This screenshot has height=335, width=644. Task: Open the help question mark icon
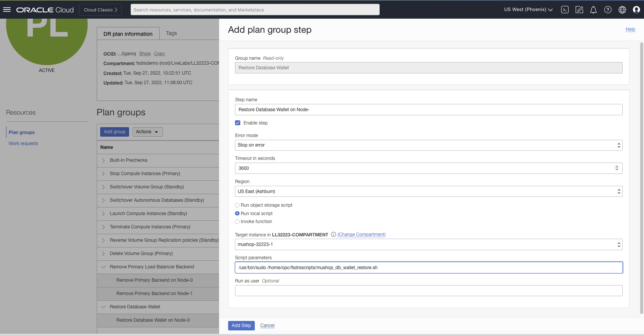(608, 10)
